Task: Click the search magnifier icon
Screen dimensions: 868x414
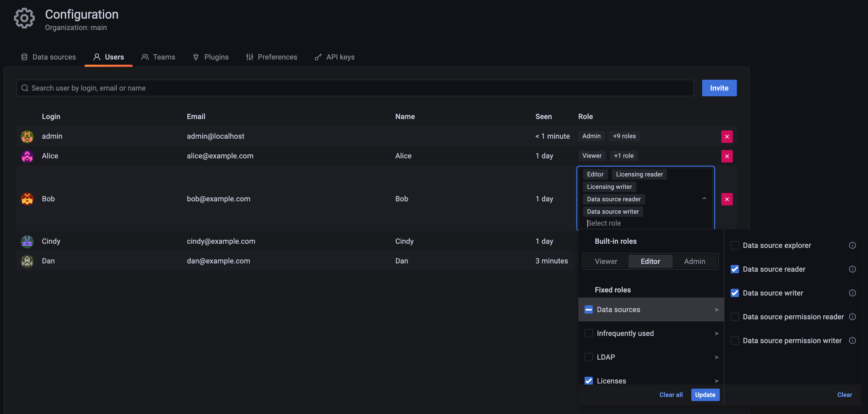Action: pyautogui.click(x=25, y=88)
